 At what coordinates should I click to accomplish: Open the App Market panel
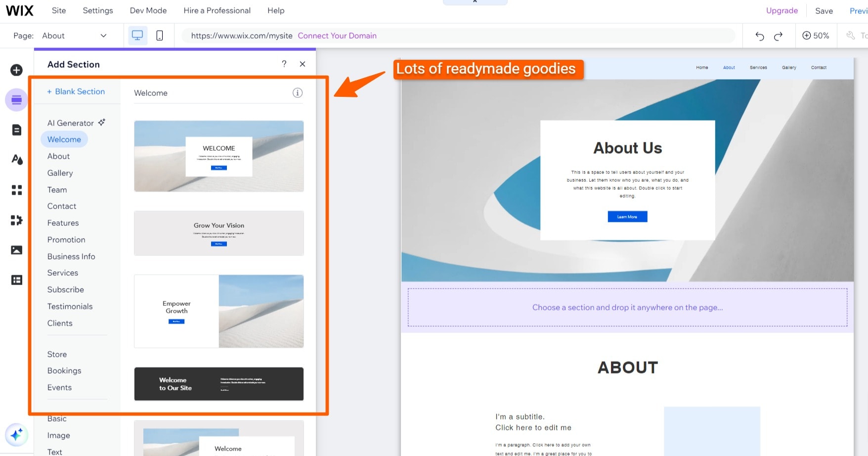pyautogui.click(x=16, y=220)
